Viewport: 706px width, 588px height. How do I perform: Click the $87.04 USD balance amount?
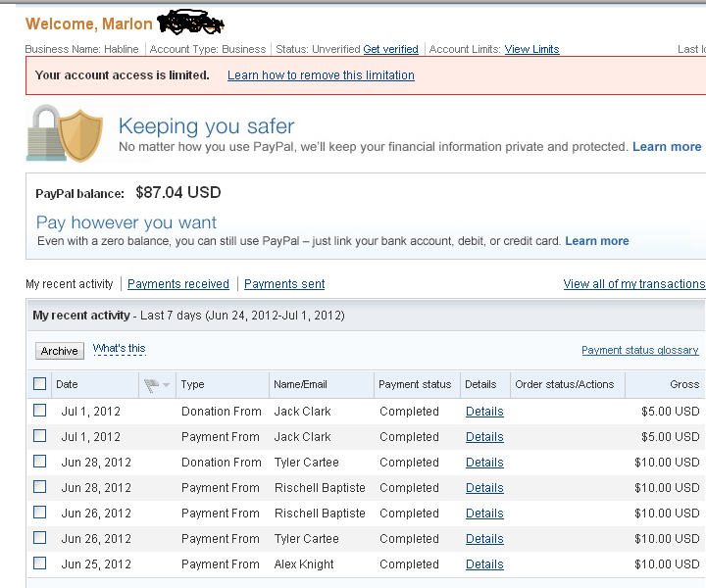pos(178,192)
